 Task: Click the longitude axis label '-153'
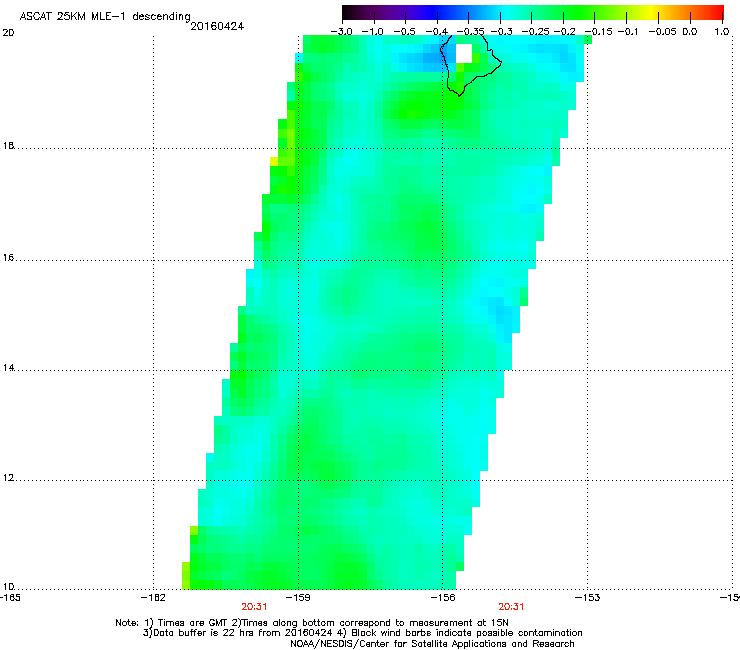coord(588,598)
